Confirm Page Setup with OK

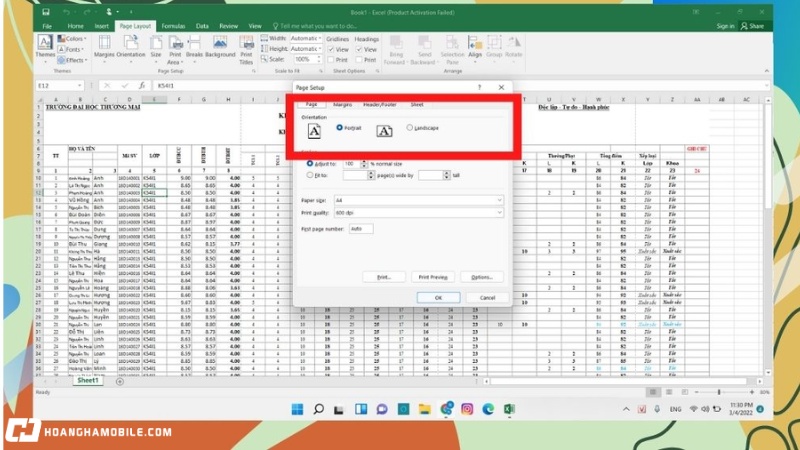click(x=438, y=297)
